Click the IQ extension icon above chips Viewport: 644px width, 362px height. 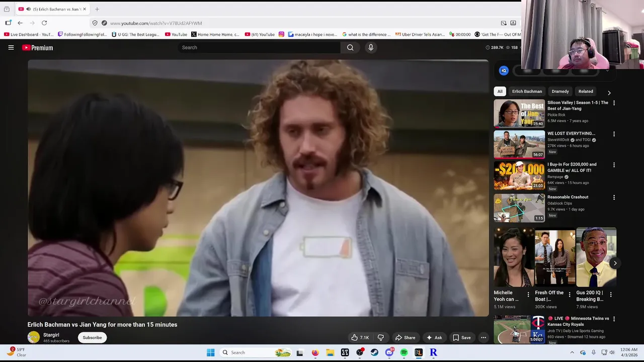504,71
